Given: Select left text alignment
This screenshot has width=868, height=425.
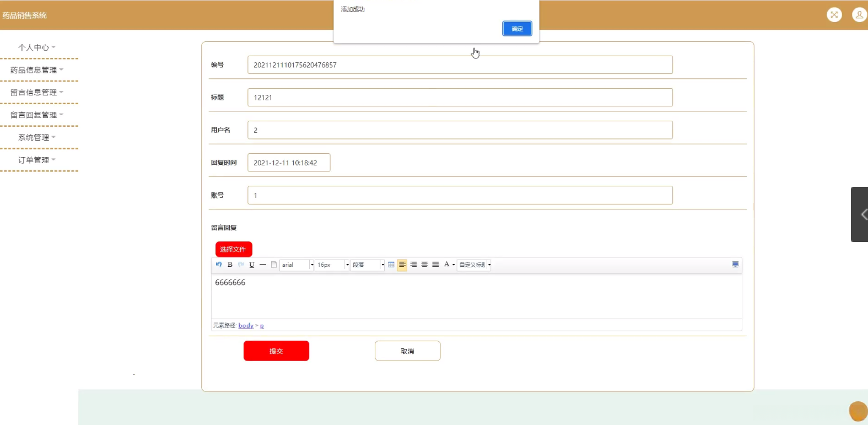Looking at the screenshot, I should tap(402, 265).
